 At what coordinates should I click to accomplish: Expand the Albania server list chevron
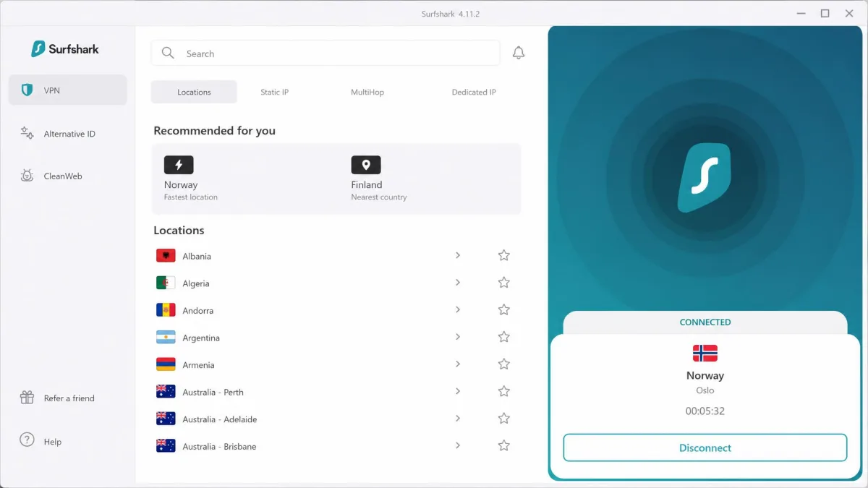tap(458, 255)
